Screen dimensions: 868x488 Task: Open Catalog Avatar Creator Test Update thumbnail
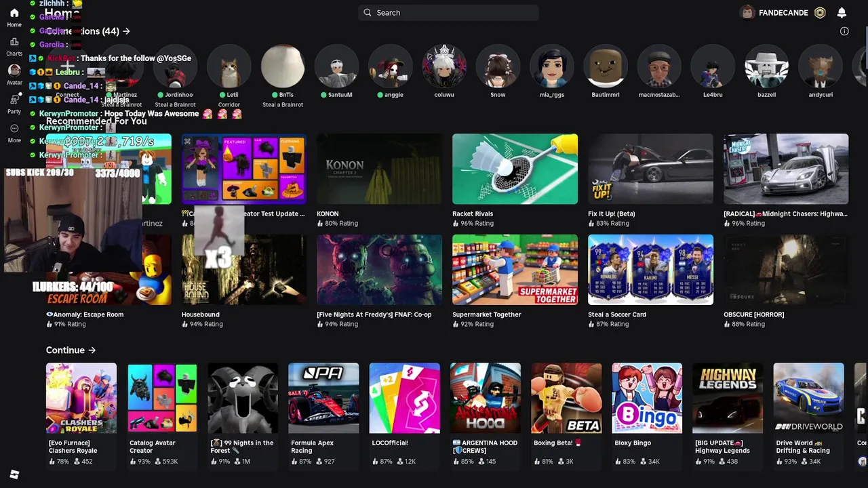243,169
